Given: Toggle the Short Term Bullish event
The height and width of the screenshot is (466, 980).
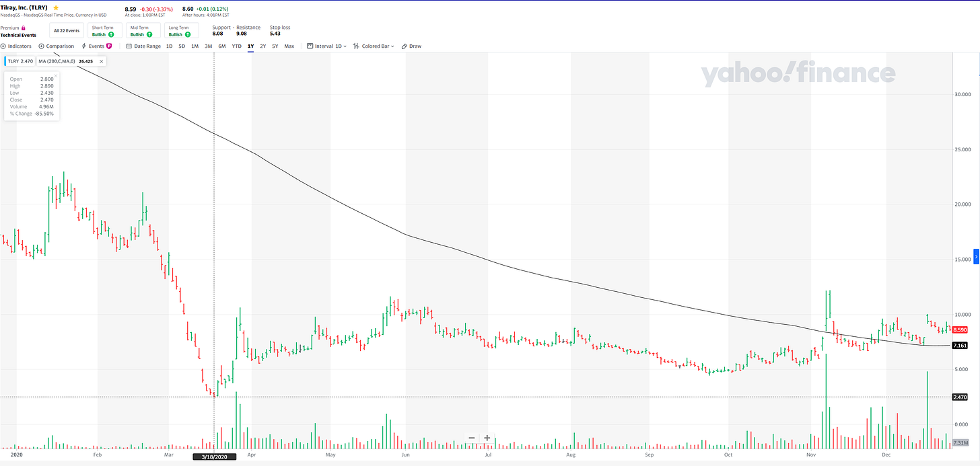Looking at the screenshot, I should (104, 31).
